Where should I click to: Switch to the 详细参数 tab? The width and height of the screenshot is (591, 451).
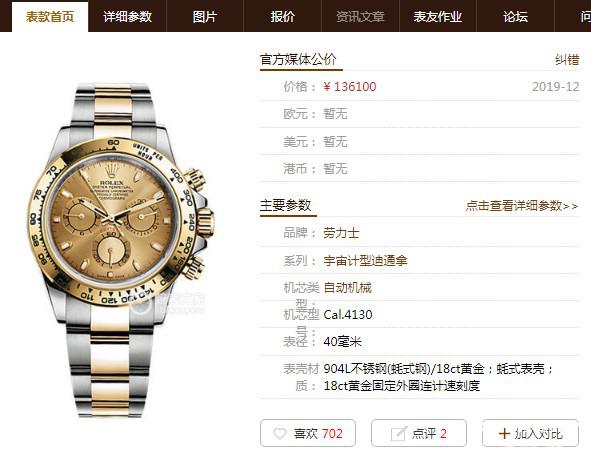click(x=127, y=17)
